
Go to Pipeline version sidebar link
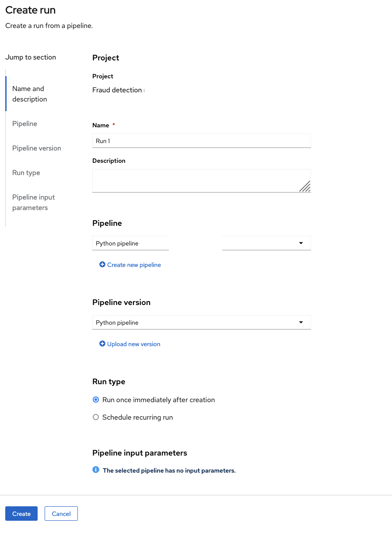pos(37,148)
